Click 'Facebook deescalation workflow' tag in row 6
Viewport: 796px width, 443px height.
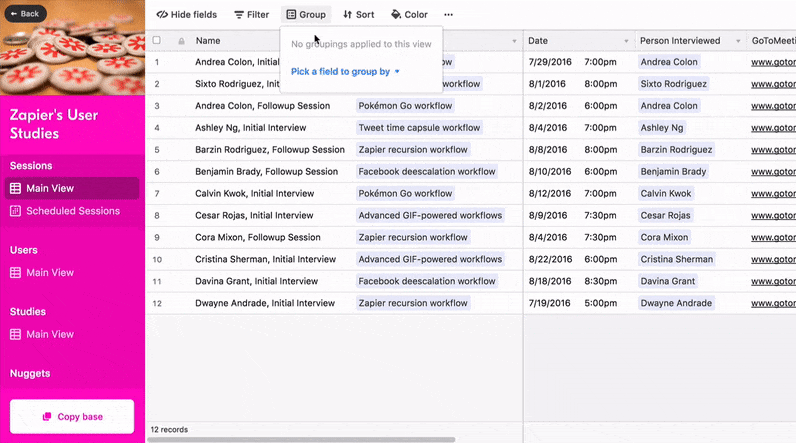click(x=427, y=172)
